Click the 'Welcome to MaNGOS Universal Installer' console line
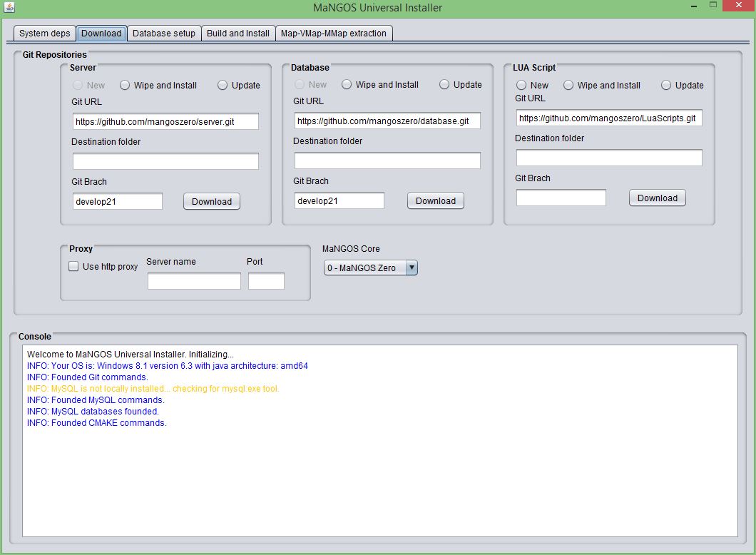 (x=131, y=355)
